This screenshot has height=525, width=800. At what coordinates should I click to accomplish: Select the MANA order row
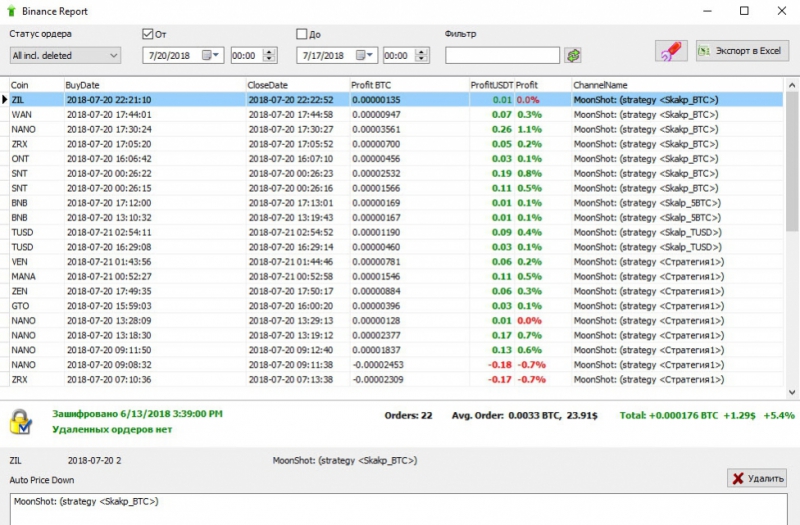pos(396,277)
